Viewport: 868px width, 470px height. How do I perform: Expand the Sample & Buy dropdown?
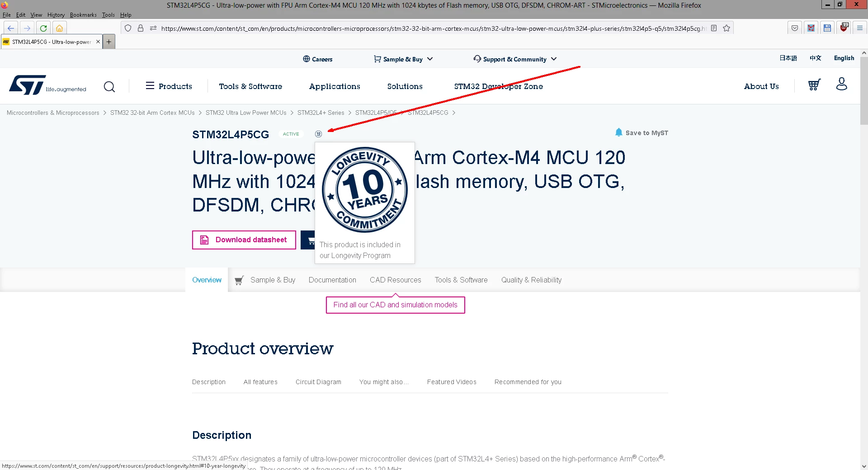pos(403,59)
